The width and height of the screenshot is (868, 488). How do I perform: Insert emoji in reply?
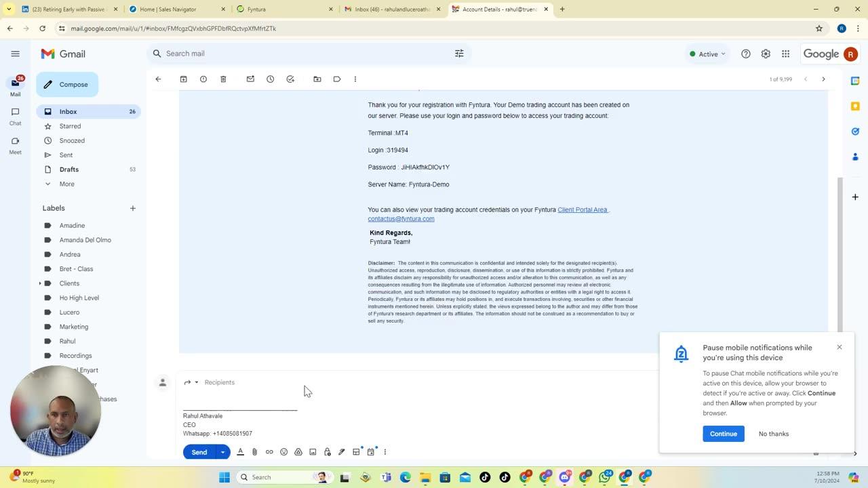[x=283, y=452]
